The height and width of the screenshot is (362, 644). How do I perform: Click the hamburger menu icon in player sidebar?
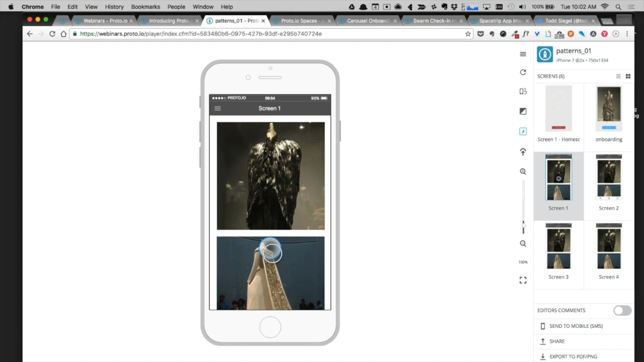(x=523, y=54)
